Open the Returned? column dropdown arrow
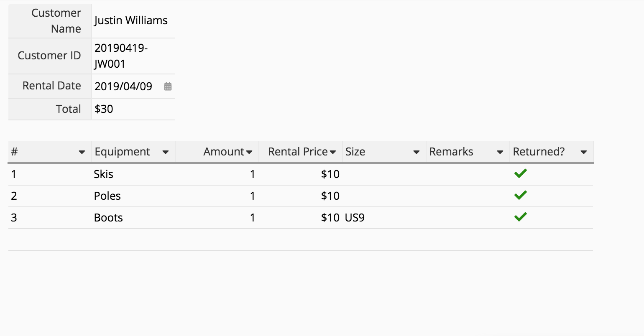Viewport: 644px width, 336px height. point(584,152)
